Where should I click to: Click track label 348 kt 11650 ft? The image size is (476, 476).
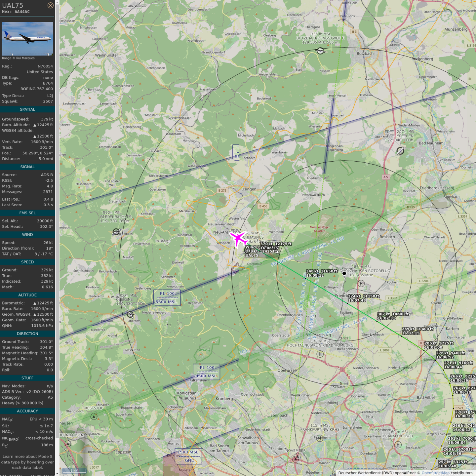[321, 273]
